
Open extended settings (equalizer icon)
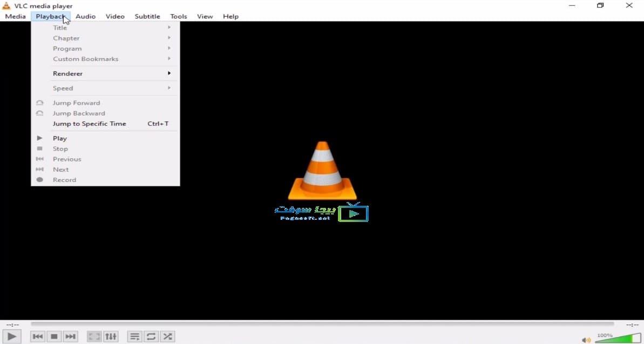(111, 336)
